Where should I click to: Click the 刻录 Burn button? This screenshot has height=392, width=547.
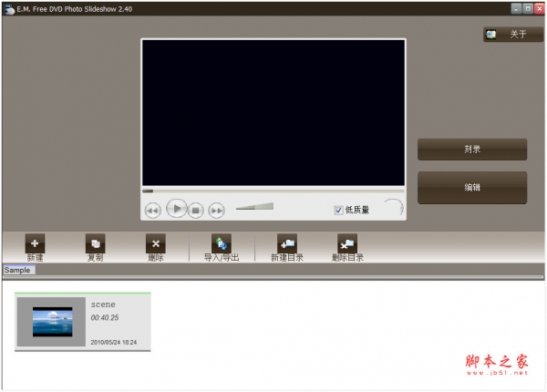[472, 150]
